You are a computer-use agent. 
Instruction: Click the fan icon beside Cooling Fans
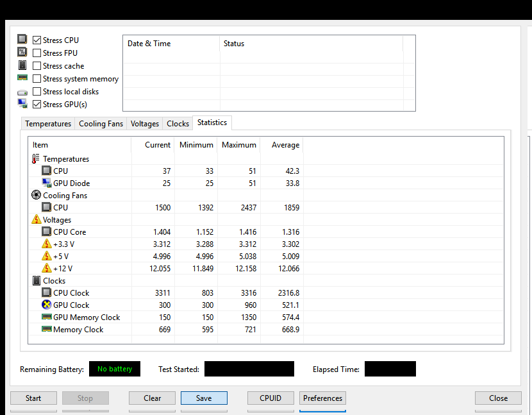(36, 196)
